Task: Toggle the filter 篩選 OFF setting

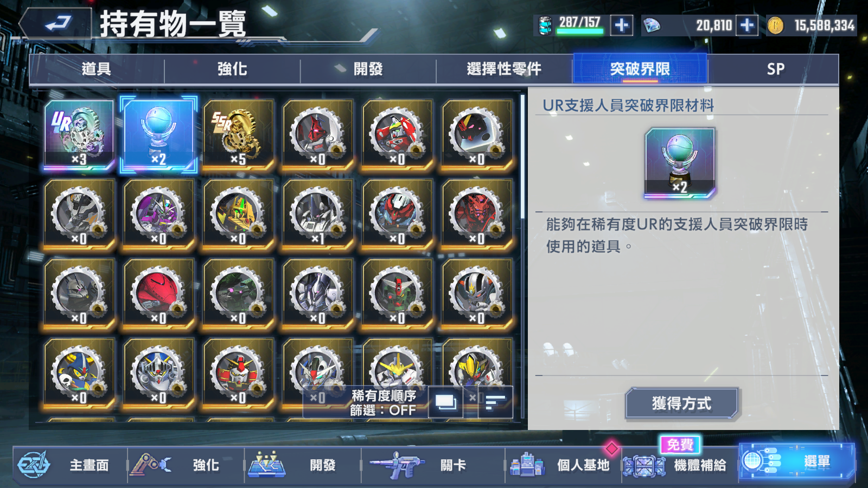Action: click(x=383, y=410)
